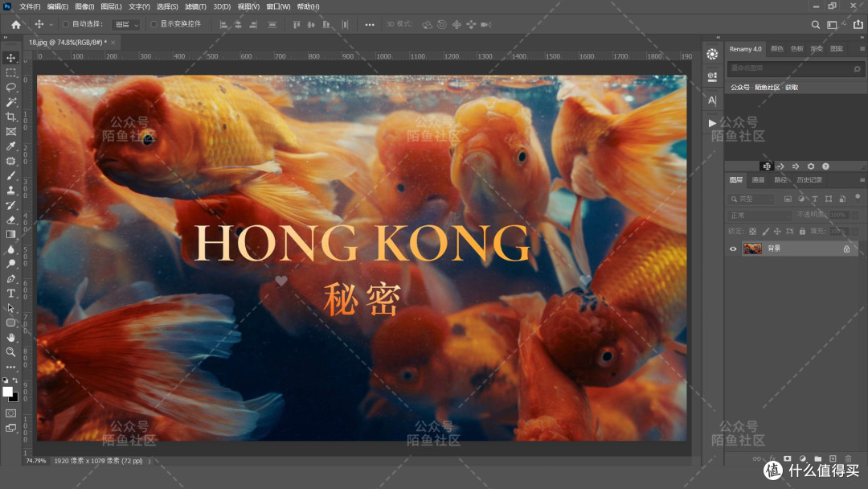This screenshot has width=868, height=489.
Task: Select the Eraser tool
Action: click(10, 220)
